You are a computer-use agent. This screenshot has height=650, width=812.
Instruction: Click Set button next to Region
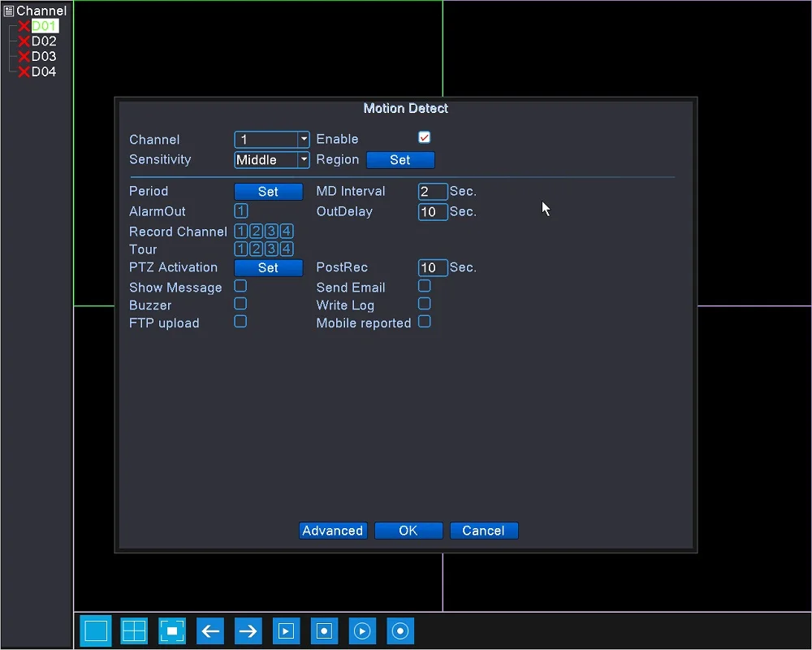click(x=400, y=160)
